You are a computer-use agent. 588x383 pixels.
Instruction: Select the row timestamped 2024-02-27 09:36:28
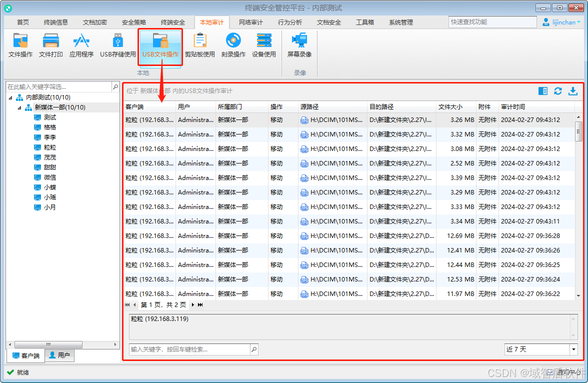349,236
